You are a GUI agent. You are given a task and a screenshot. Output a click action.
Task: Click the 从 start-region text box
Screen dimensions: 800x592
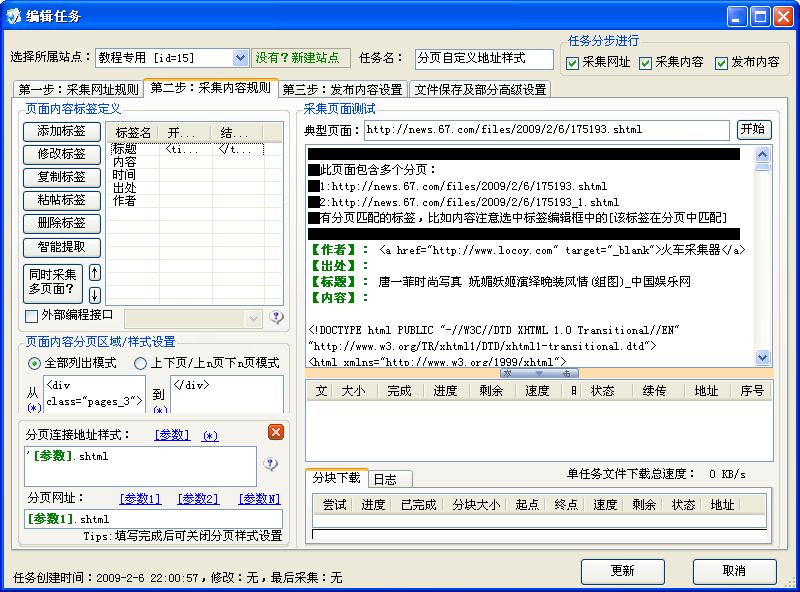(94, 395)
